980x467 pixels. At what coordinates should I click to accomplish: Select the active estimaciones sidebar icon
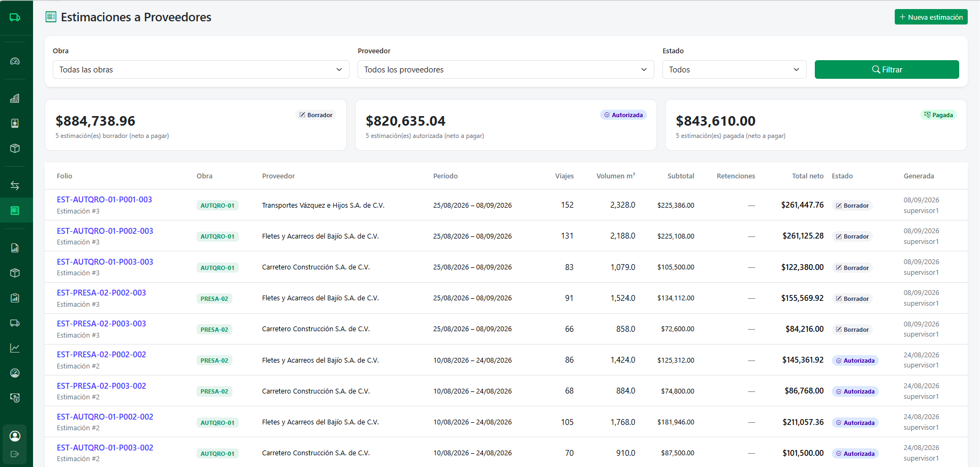pos(15,210)
